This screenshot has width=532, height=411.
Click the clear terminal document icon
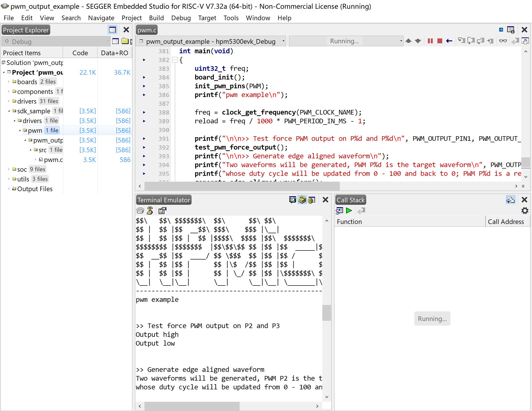point(162,210)
